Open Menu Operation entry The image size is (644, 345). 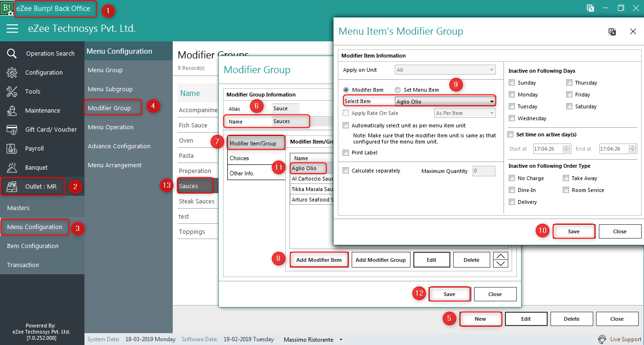click(111, 127)
